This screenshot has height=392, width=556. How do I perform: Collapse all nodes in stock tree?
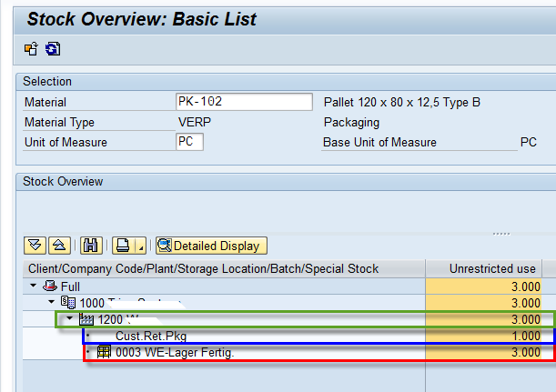pyautogui.click(x=57, y=246)
